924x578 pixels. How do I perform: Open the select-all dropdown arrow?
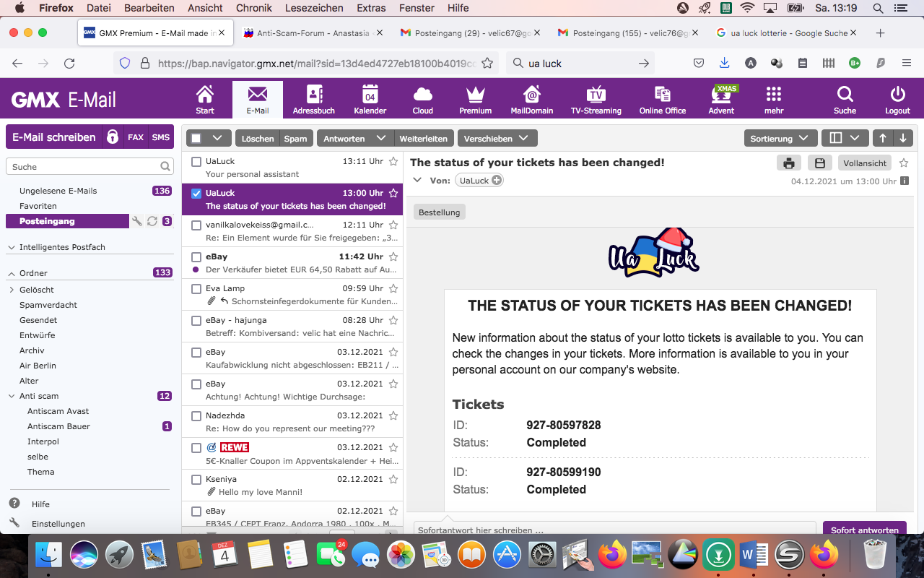point(218,138)
